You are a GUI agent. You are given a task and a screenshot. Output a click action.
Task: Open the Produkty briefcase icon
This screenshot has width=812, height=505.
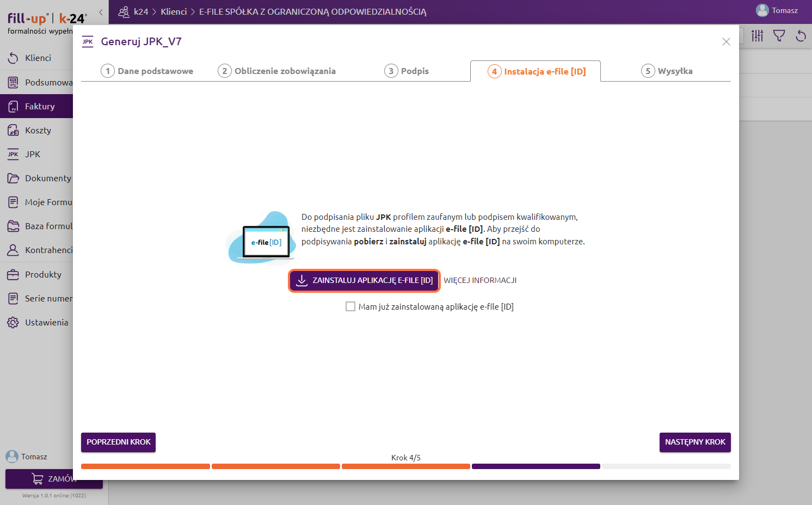tap(13, 275)
